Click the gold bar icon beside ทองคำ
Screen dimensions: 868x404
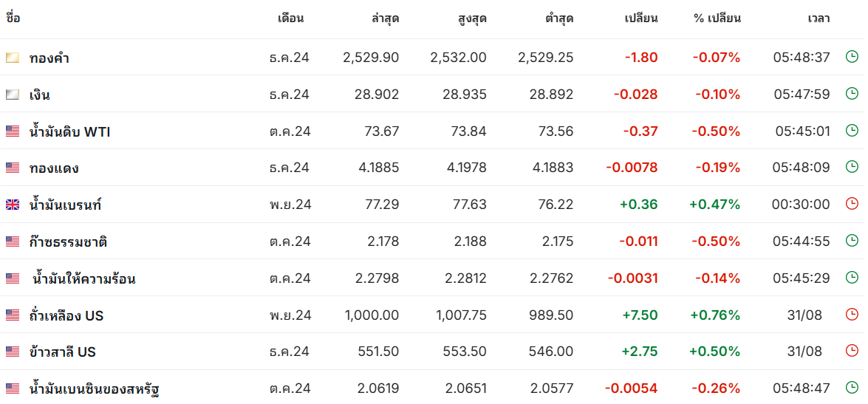13,58
